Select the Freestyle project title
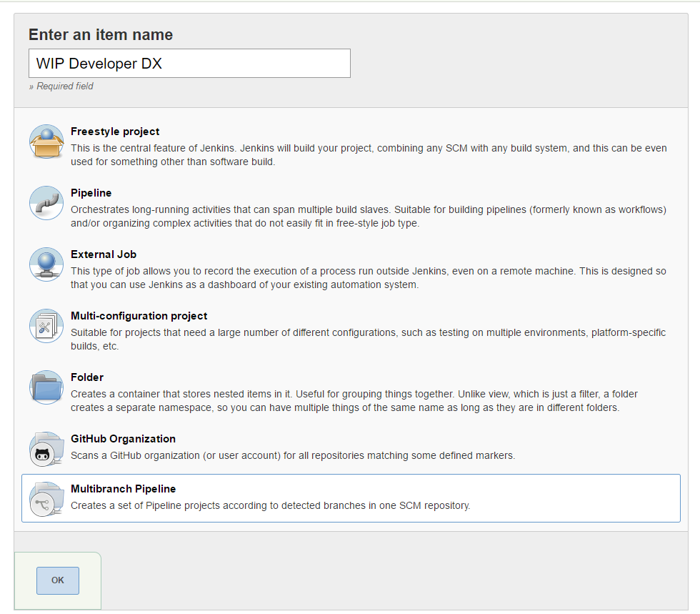 tap(115, 132)
